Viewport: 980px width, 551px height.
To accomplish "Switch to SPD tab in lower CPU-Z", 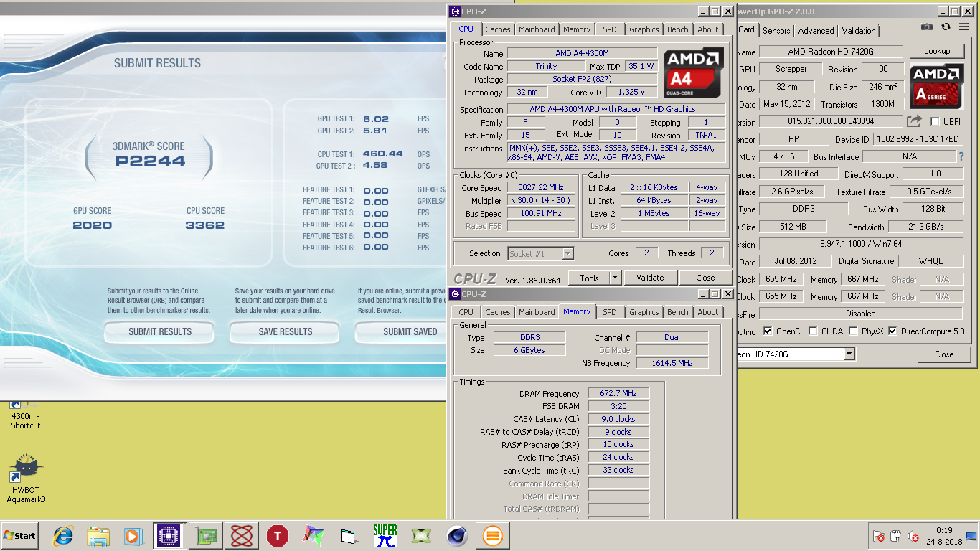I will click(609, 312).
